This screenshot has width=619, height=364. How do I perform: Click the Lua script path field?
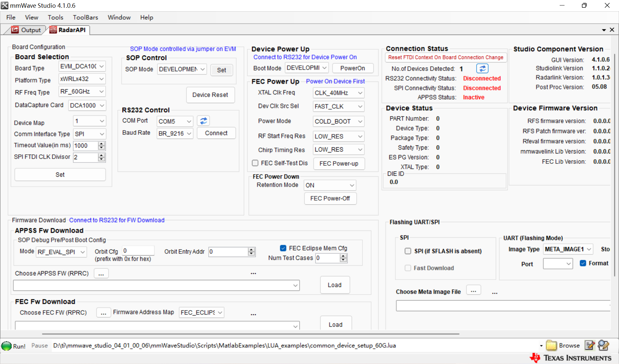point(295,346)
